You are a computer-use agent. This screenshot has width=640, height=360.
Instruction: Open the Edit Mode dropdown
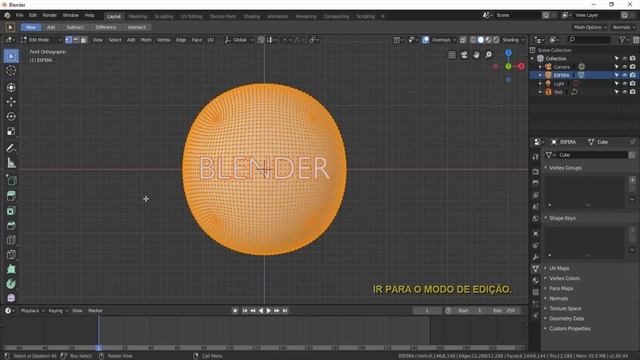click(x=41, y=40)
